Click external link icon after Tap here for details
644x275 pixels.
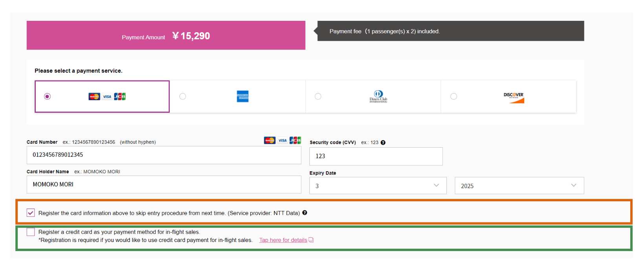pos(311,240)
